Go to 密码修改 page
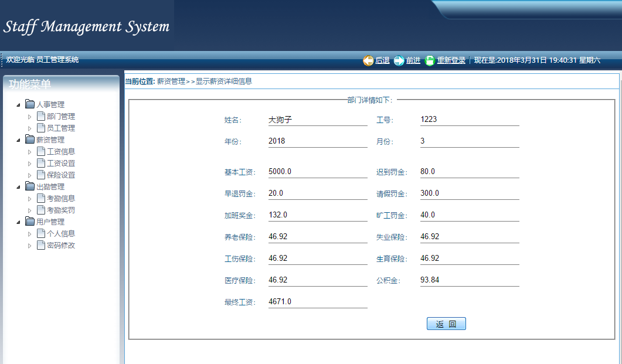 (x=61, y=246)
